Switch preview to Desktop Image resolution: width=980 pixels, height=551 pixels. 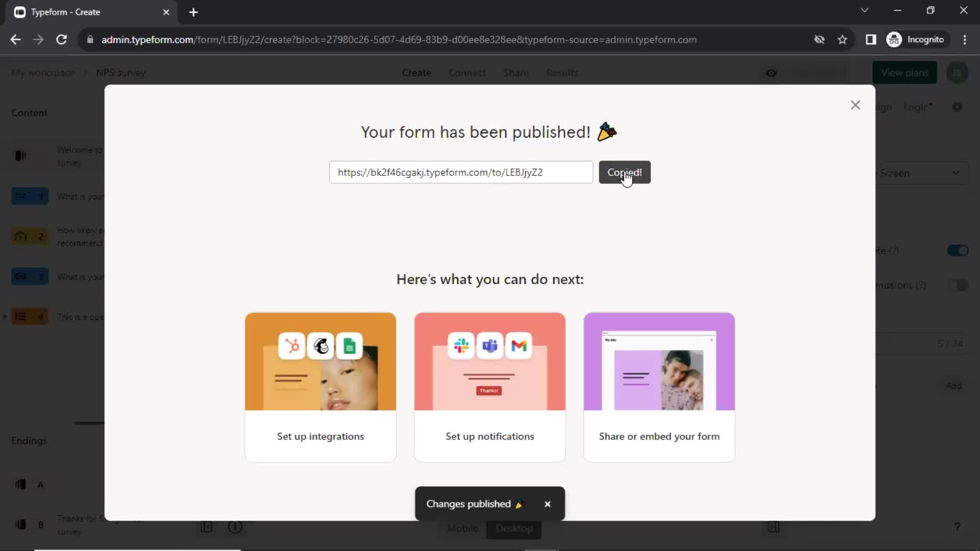coord(514,529)
